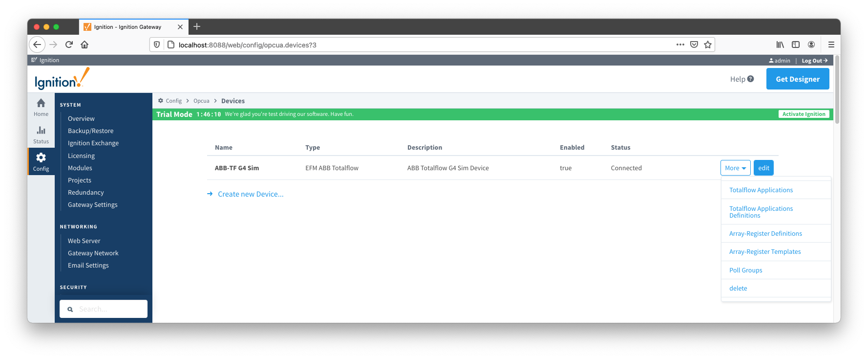Click the Opcua breadcrumb

click(x=201, y=101)
